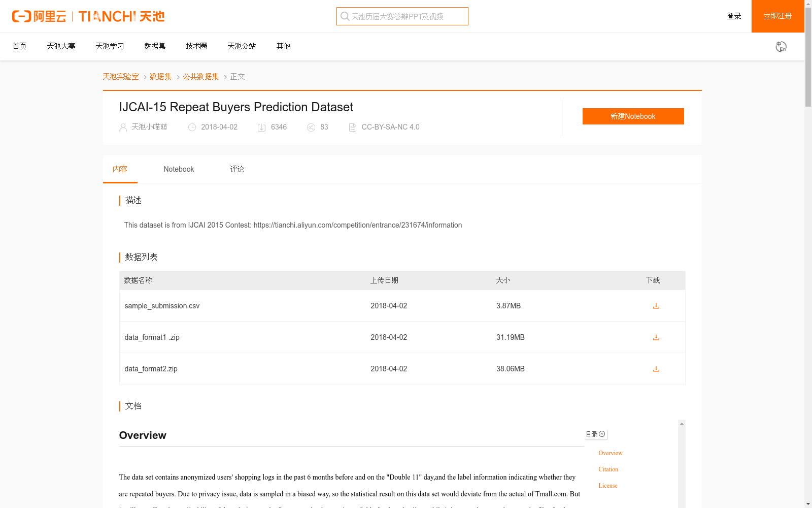Download sample_submission.csv file
Image resolution: width=812 pixels, height=508 pixels.
656,306
